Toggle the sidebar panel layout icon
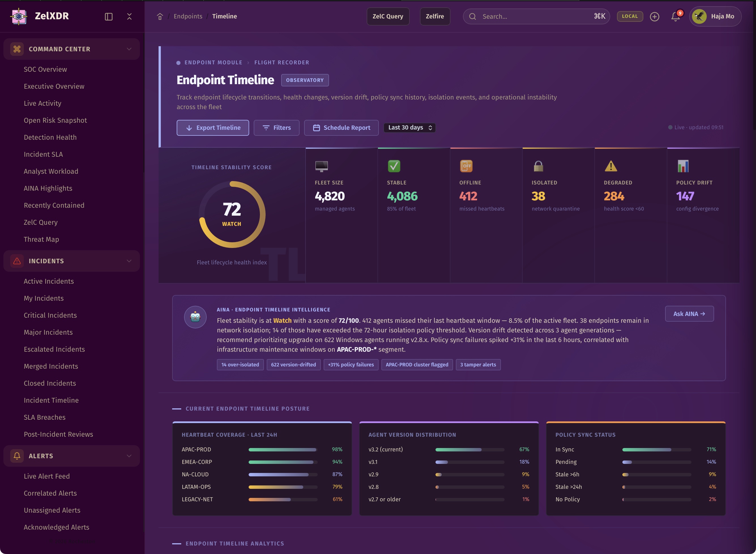 pyautogui.click(x=108, y=16)
